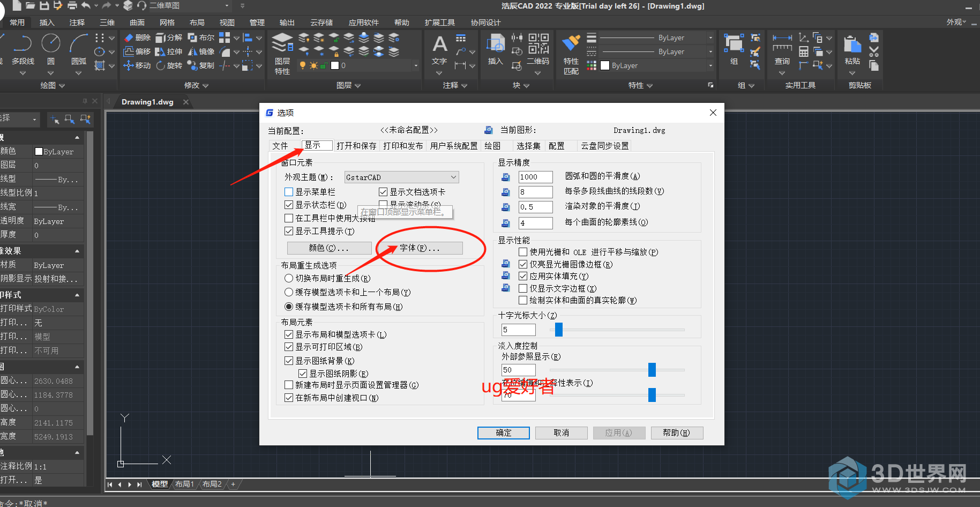
Task: Click the print icon in quick access toolbar
Action: pyautogui.click(x=72, y=5)
